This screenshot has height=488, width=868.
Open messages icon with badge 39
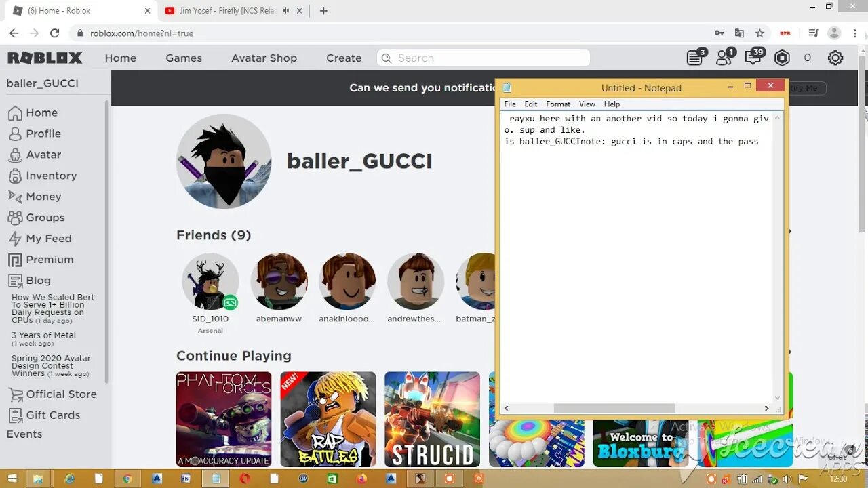tap(753, 57)
